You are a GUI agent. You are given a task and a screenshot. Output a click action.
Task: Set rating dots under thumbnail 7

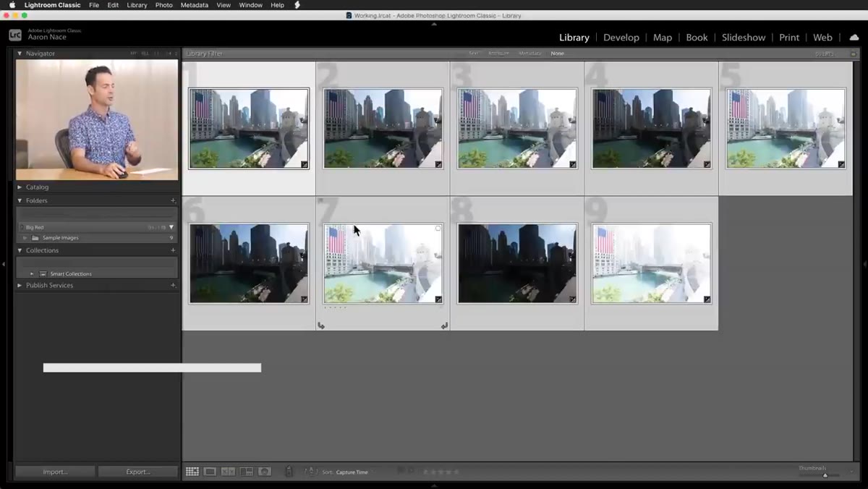[335, 308]
